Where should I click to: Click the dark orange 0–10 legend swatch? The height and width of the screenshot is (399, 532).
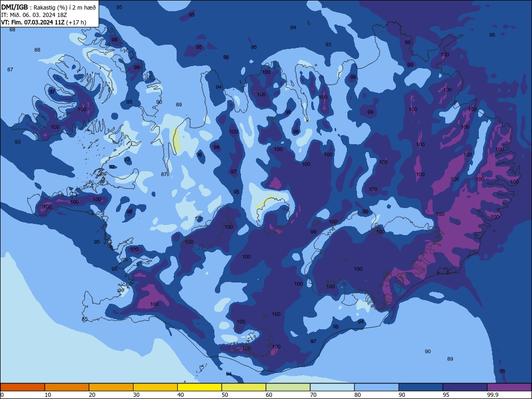(22, 387)
